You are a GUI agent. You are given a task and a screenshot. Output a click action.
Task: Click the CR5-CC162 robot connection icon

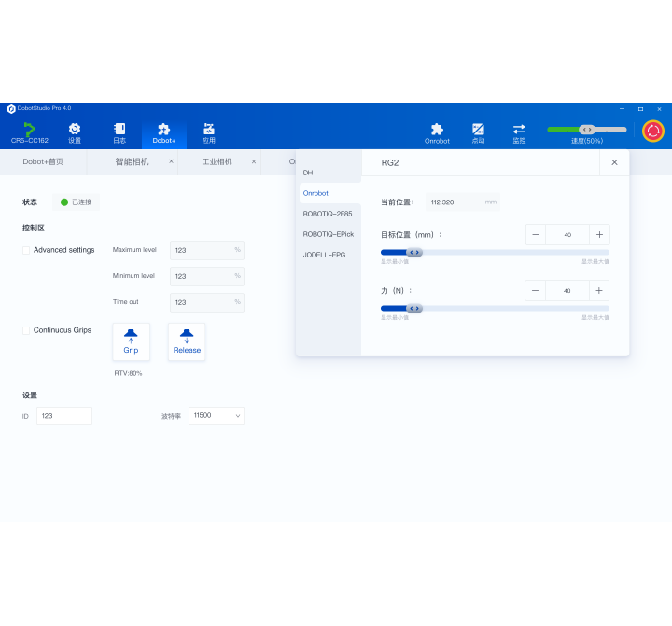tap(30, 130)
